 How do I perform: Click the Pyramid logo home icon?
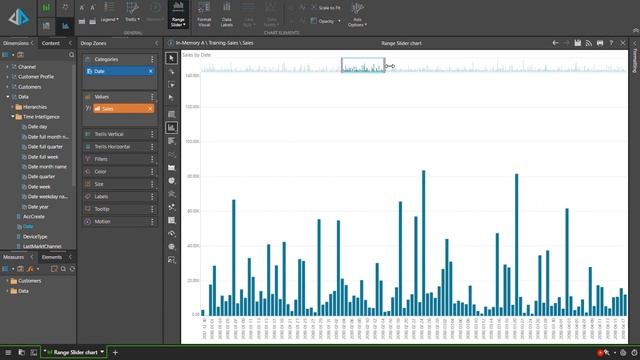pyautogui.click(x=19, y=17)
